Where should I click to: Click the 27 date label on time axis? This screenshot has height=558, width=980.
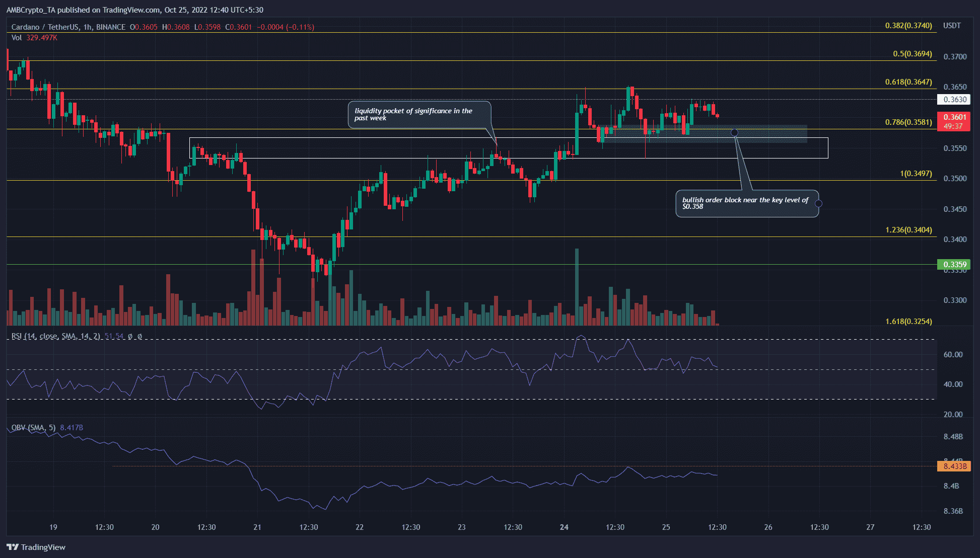[870, 527]
